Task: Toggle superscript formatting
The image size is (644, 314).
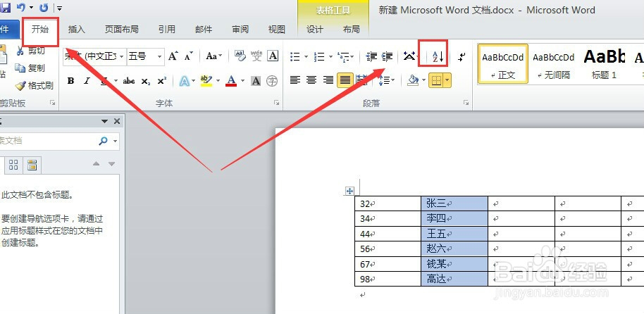Action: tap(162, 81)
